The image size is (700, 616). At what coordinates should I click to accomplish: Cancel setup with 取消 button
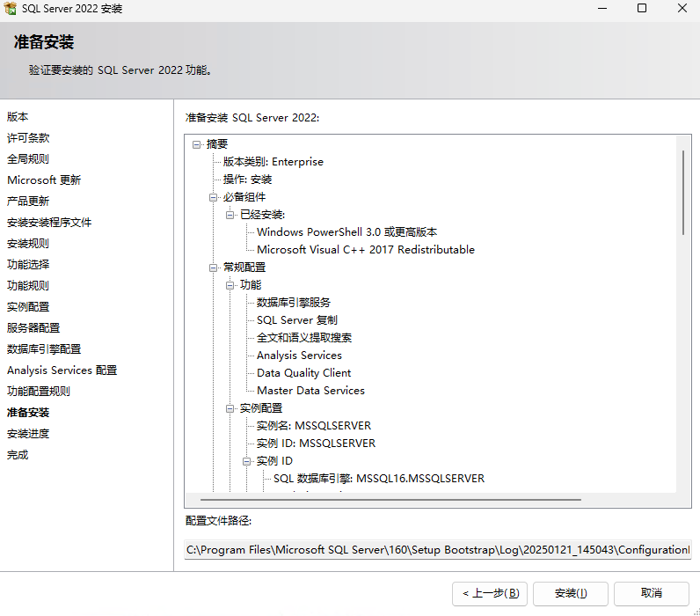pyautogui.click(x=652, y=593)
